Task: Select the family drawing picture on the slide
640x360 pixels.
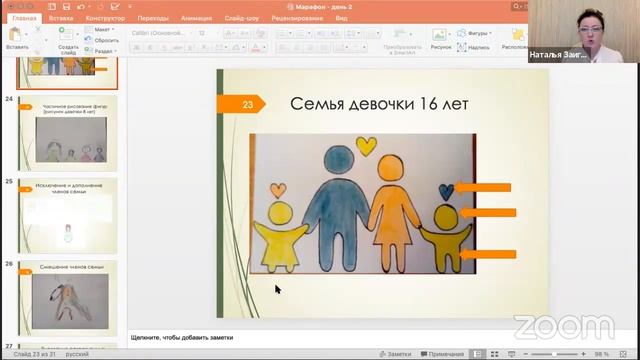Action: tap(362, 203)
